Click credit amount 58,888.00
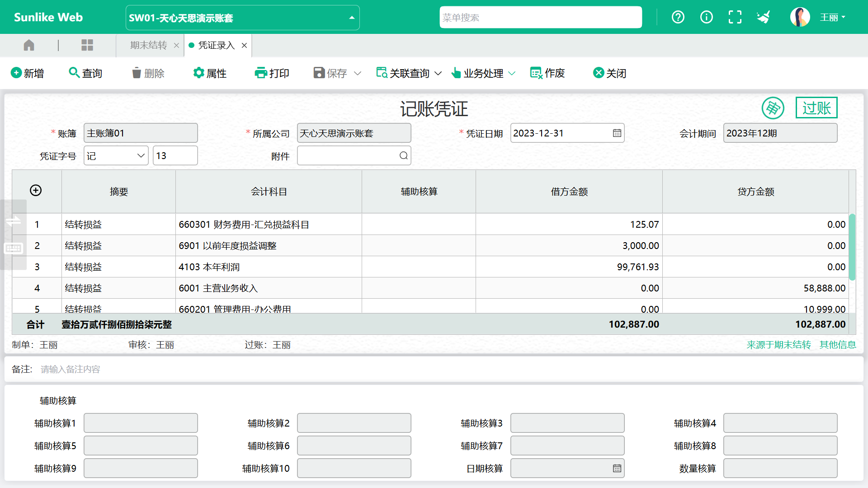This screenshot has height=488, width=868. pyautogui.click(x=755, y=288)
